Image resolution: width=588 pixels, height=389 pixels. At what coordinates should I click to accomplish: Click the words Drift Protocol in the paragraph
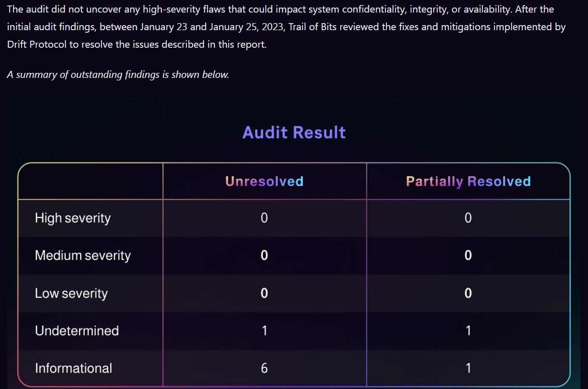point(37,45)
